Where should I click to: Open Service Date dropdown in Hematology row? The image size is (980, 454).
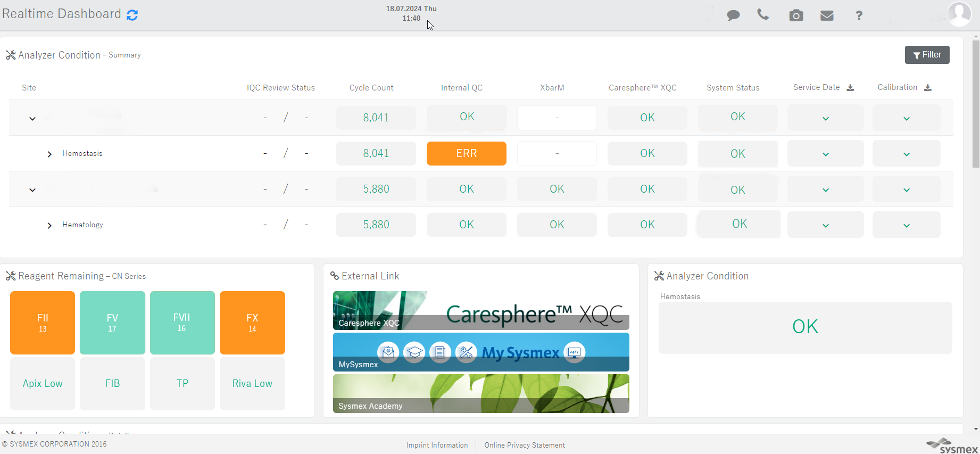826,225
